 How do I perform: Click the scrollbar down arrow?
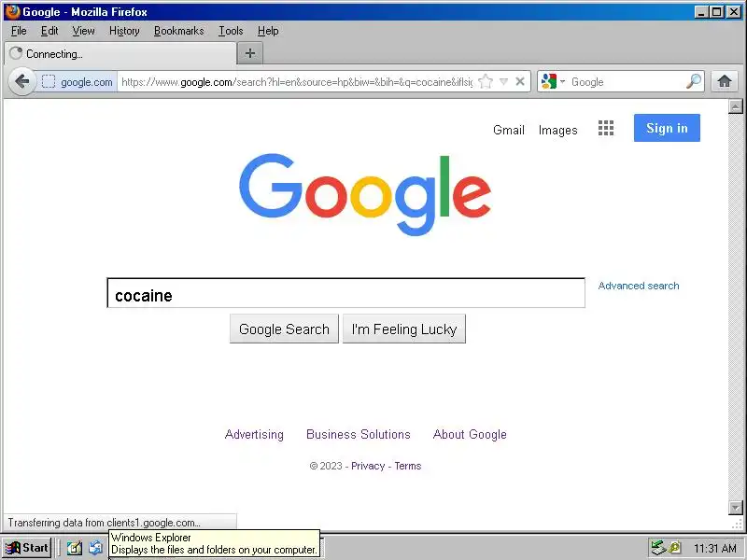(736, 508)
